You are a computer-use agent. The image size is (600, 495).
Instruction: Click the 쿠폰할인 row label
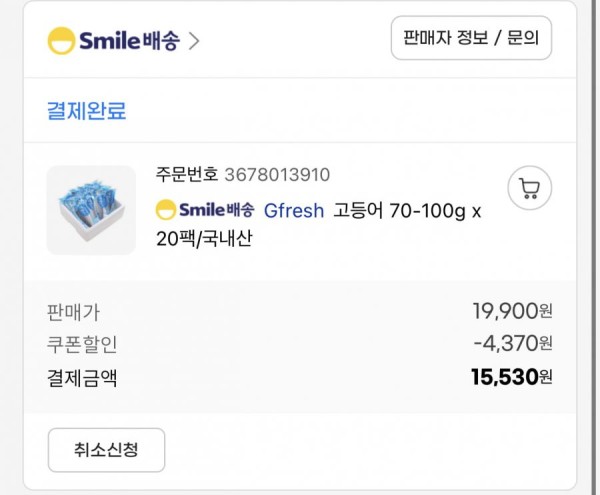82,344
